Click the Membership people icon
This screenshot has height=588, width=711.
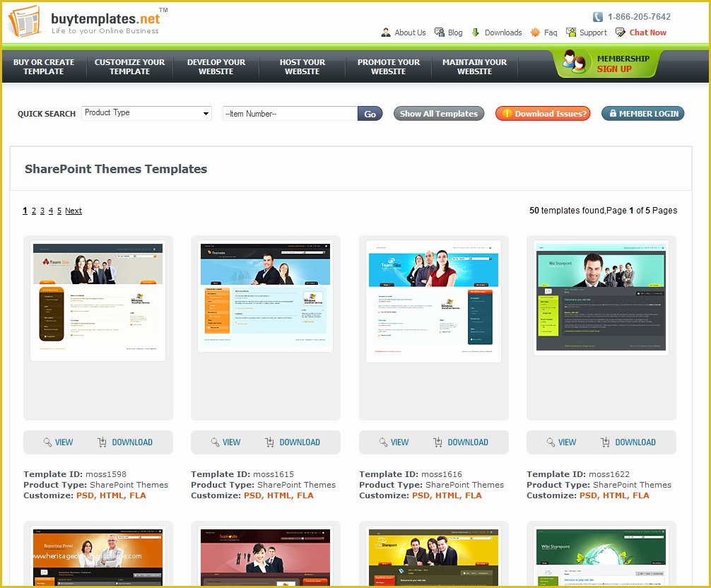[574, 63]
